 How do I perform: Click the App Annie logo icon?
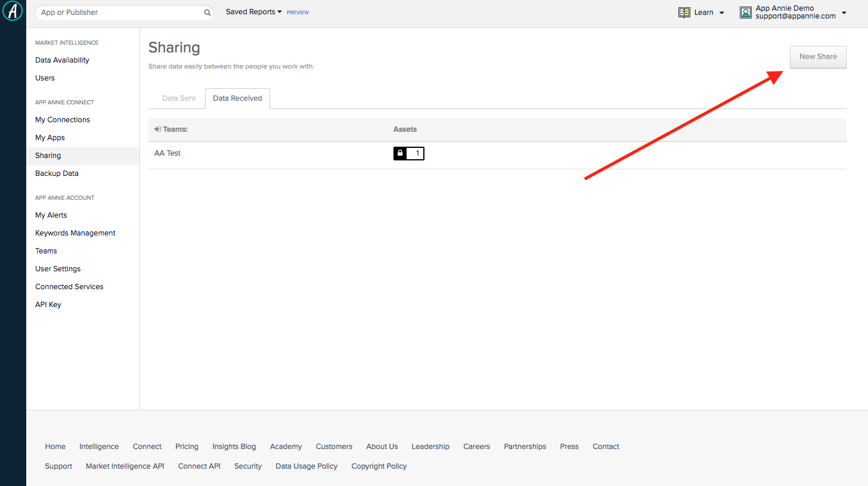point(13,11)
